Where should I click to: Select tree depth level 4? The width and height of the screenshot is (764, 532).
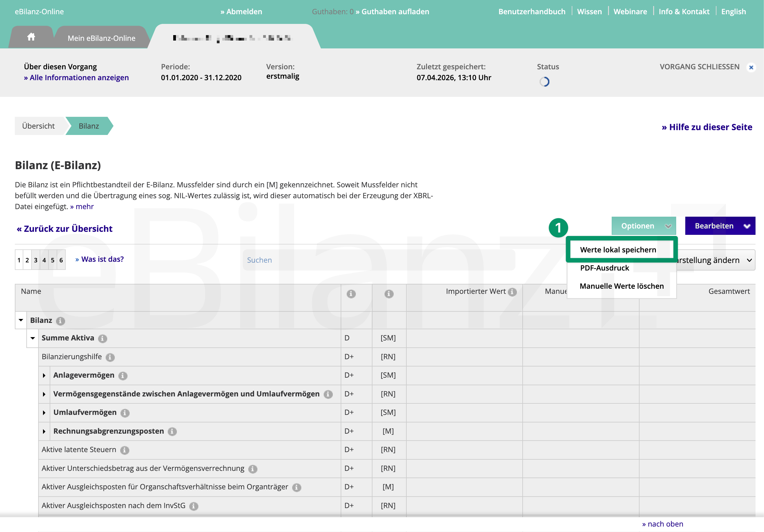click(x=44, y=260)
